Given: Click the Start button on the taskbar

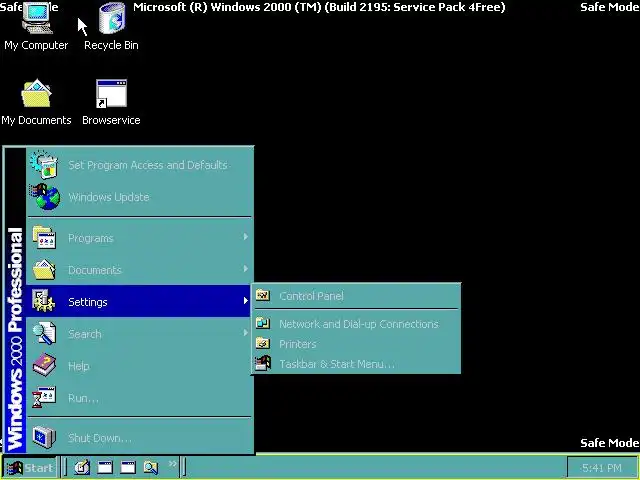Looking at the screenshot, I should coord(29,467).
